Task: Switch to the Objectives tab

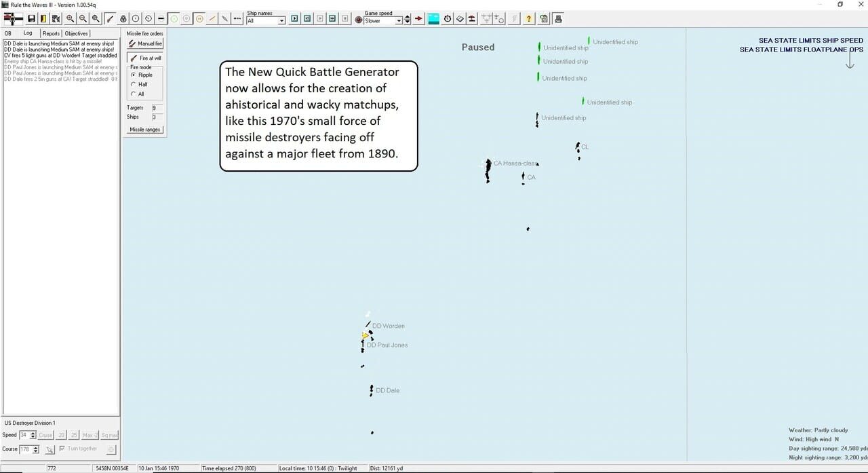Action: tap(76, 33)
